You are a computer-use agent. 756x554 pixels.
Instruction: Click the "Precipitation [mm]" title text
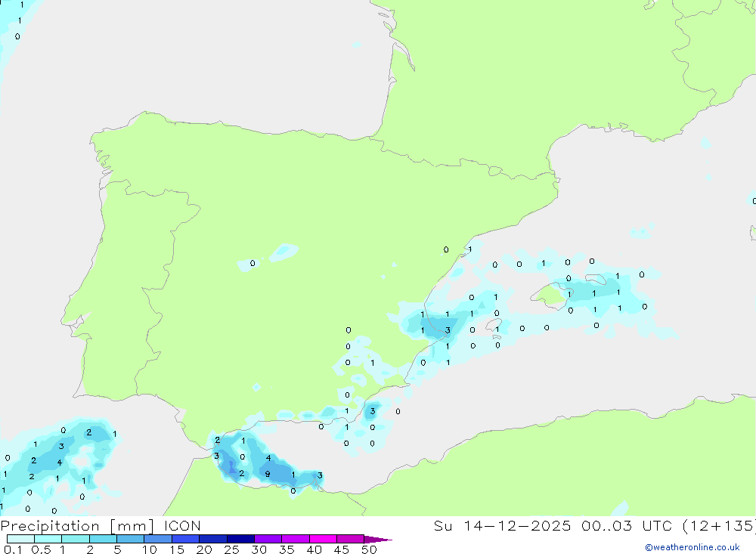coord(77,526)
